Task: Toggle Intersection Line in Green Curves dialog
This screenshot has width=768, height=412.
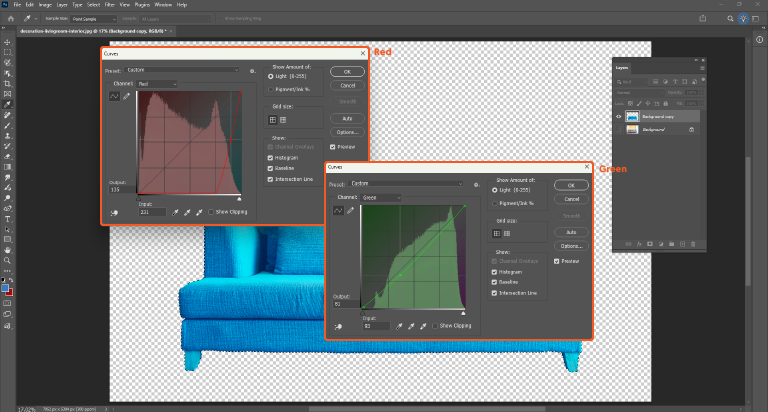Action: (x=494, y=293)
